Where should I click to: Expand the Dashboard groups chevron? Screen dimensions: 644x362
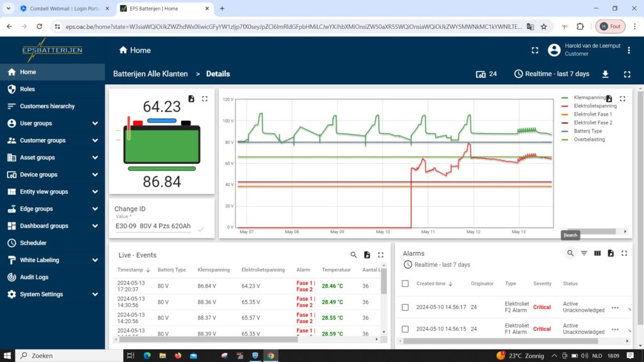[95, 226]
